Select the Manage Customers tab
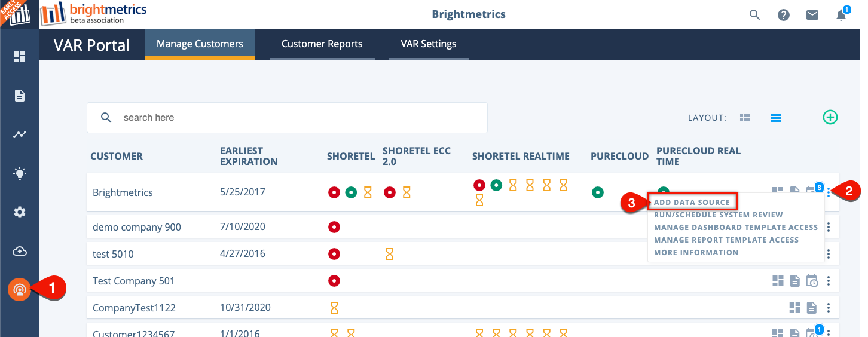Image resolution: width=868 pixels, height=337 pixels. pyautogui.click(x=200, y=44)
